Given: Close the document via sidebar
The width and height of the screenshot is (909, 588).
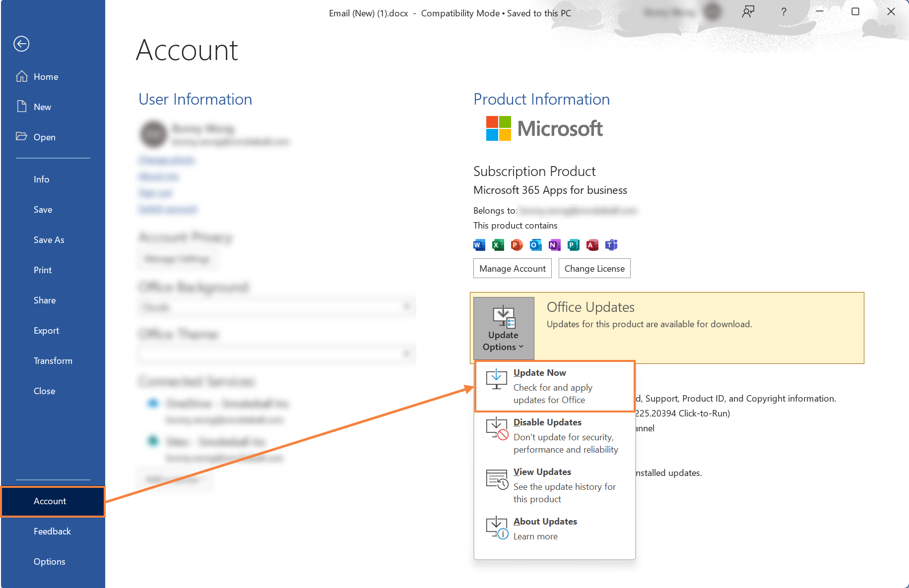Looking at the screenshot, I should point(53,391).
